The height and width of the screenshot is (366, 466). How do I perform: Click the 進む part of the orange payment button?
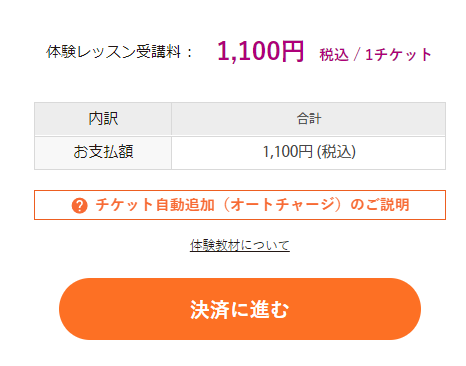pyautogui.click(x=269, y=310)
